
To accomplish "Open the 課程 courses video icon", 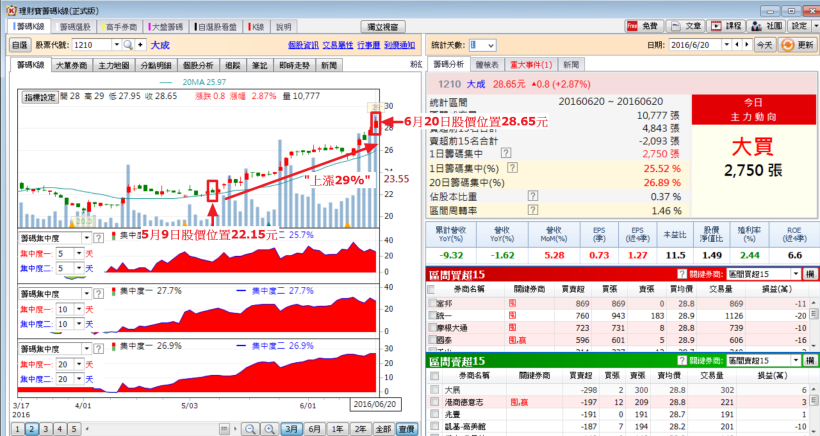I will point(726,26).
